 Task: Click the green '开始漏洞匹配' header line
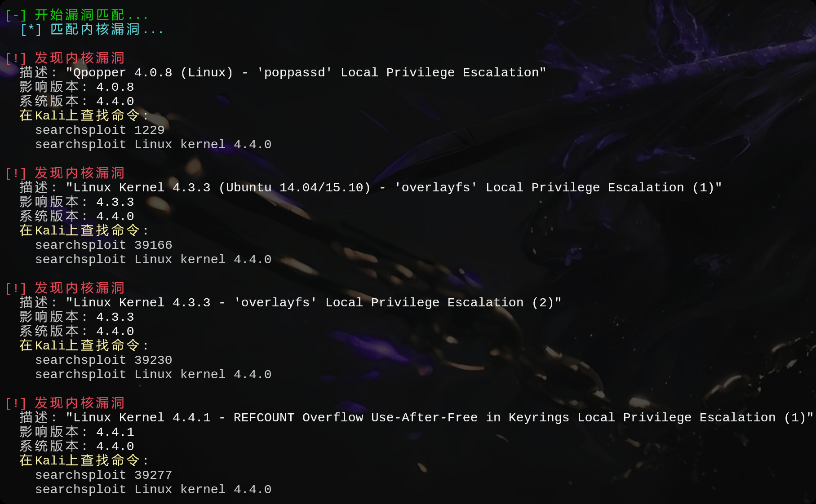pos(76,15)
